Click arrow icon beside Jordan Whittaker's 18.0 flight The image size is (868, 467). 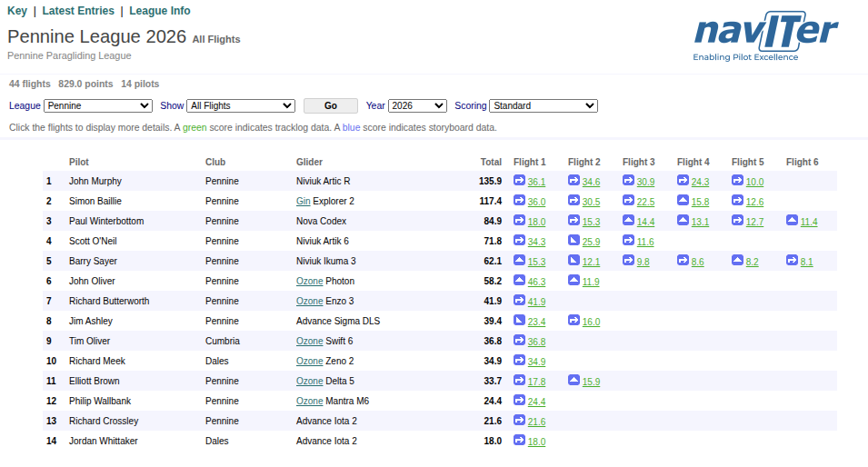click(519, 441)
